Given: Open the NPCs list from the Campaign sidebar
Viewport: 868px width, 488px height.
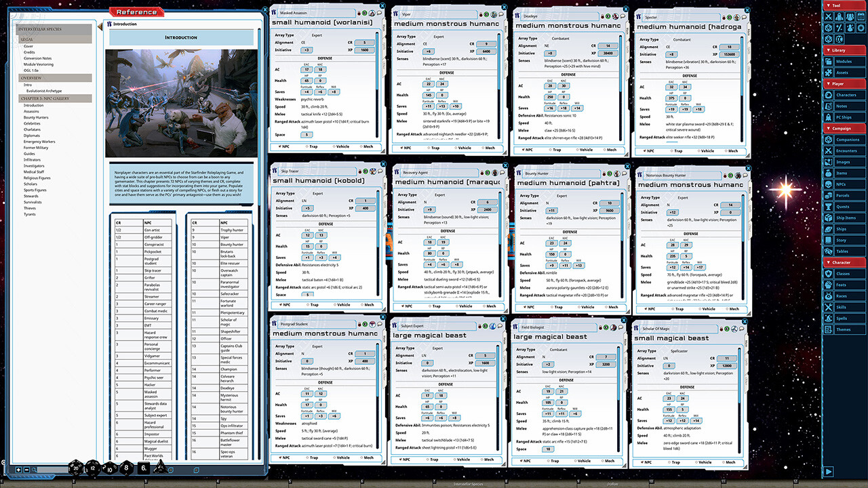Looking at the screenshot, I should click(846, 183).
